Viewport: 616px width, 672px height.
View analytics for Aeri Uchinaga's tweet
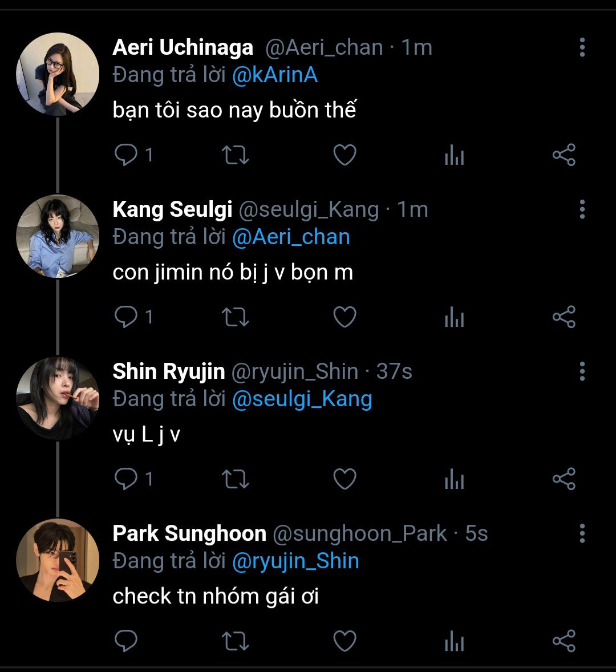454,155
